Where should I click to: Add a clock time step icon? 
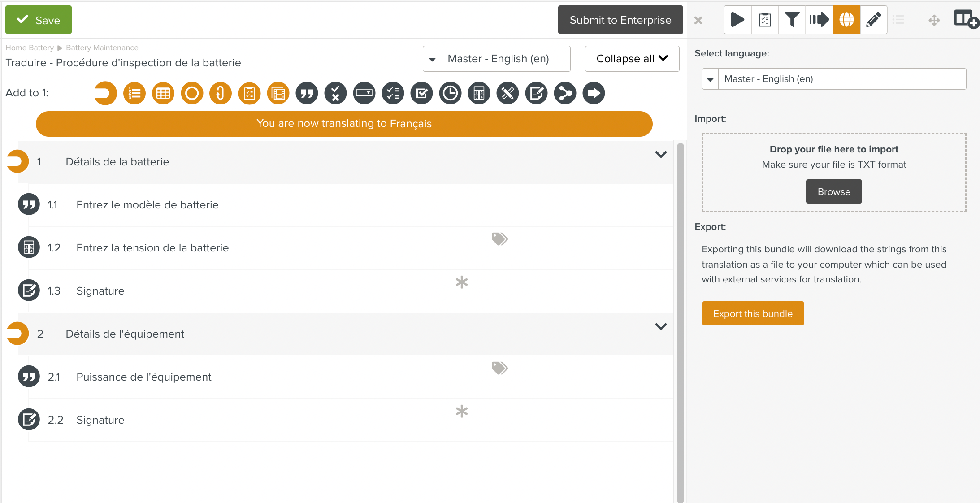click(450, 93)
